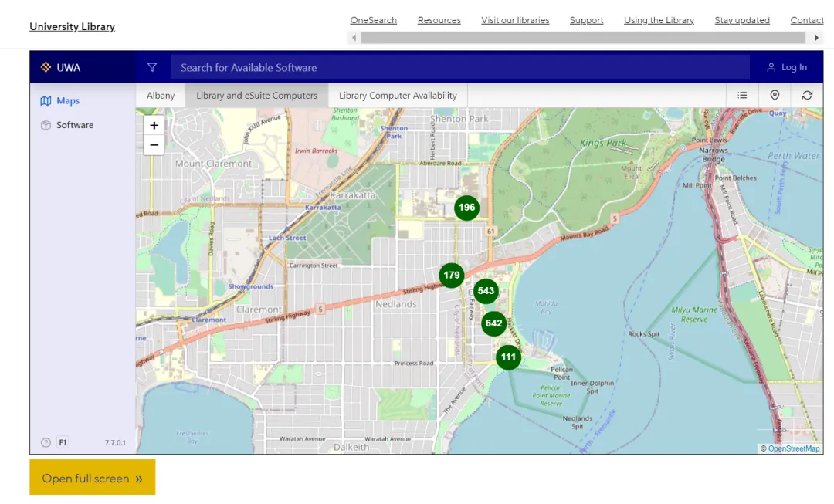This screenshot has width=834, height=504.
Task: Select the 179 computers map marker
Action: [451, 275]
